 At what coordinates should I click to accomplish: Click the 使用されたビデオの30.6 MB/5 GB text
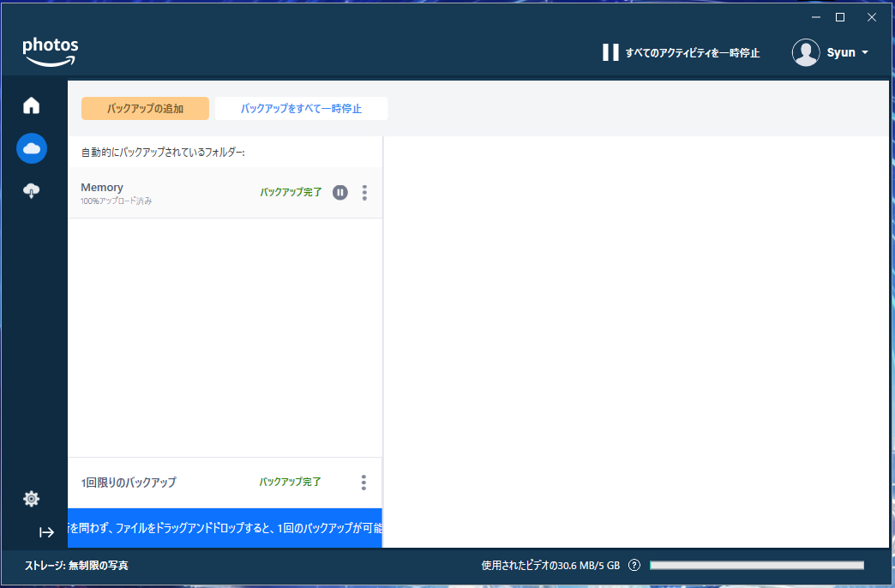[x=551, y=566]
